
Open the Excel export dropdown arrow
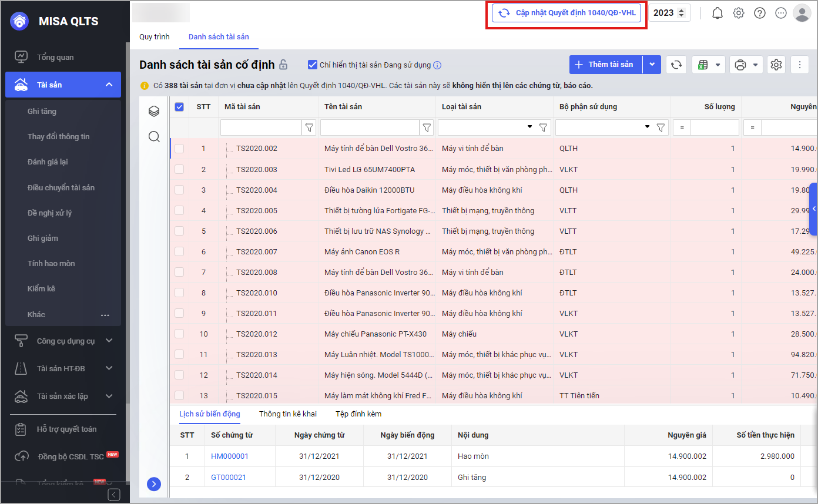[x=718, y=65]
